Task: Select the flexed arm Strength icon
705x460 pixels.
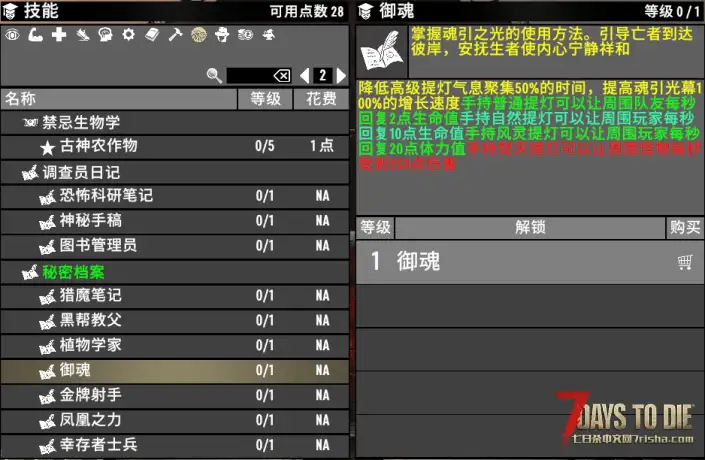Action: pos(36,35)
